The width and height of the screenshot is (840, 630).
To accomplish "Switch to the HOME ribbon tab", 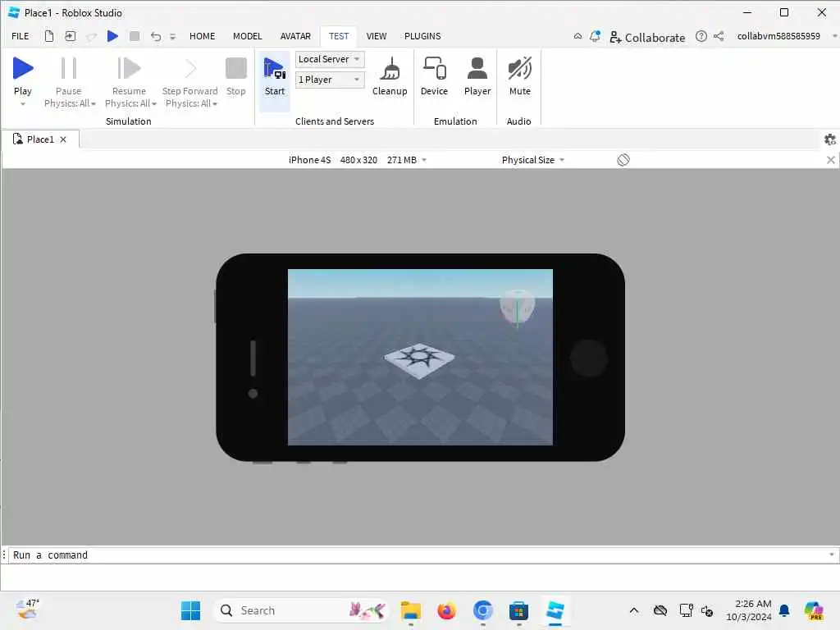I will [202, 36].
